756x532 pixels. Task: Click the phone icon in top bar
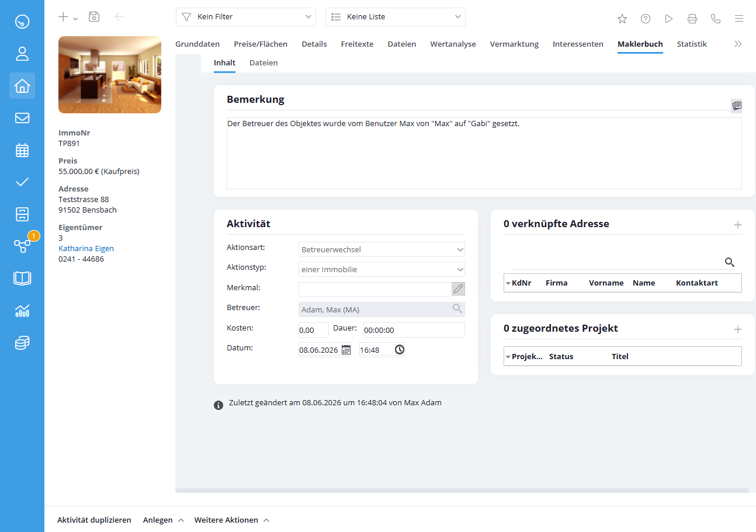pyautogui.click(x=716, y=19)
